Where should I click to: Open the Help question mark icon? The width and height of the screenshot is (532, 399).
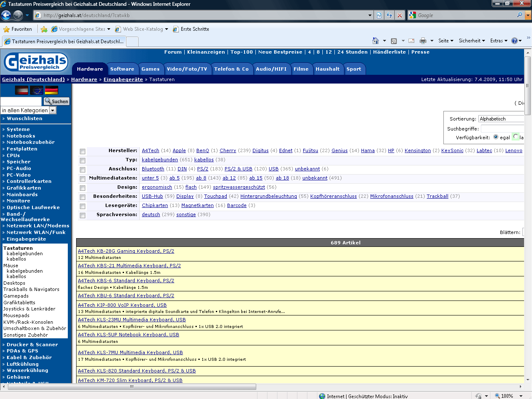click(x=515, y=41)
